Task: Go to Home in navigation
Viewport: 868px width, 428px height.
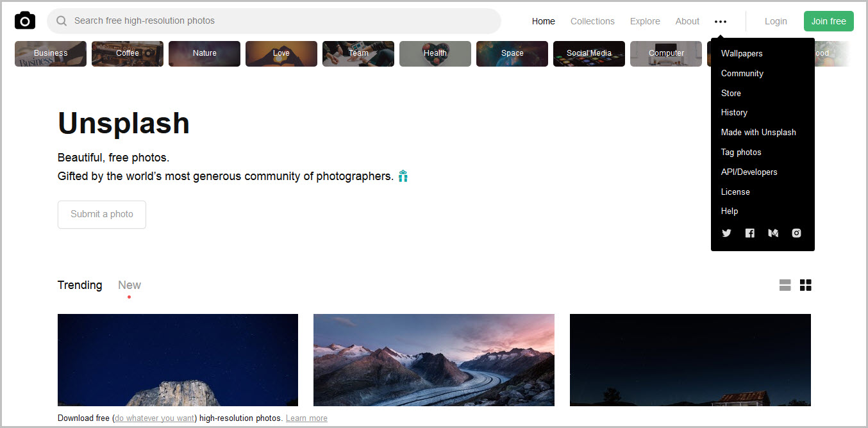Action: tap(544, 21)
